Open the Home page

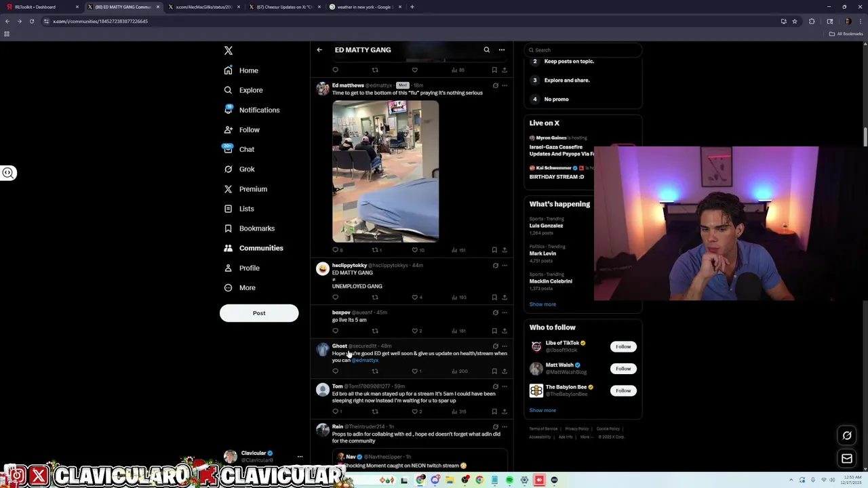coord(241,70)
